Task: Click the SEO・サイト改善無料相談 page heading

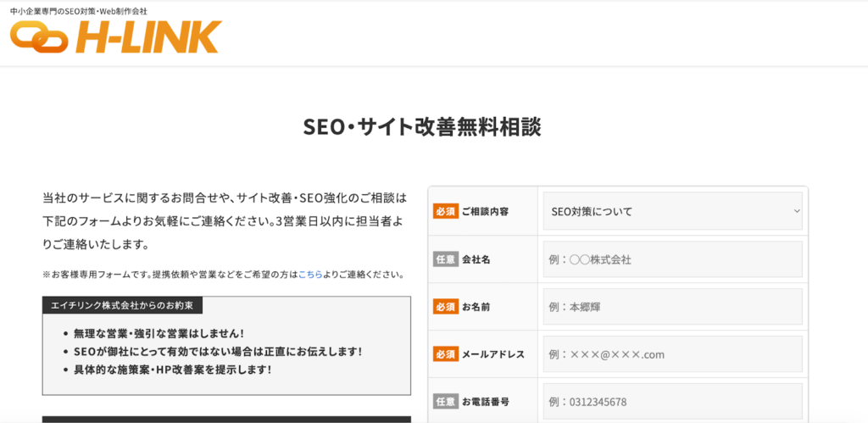Action: [x=421, y=127]
